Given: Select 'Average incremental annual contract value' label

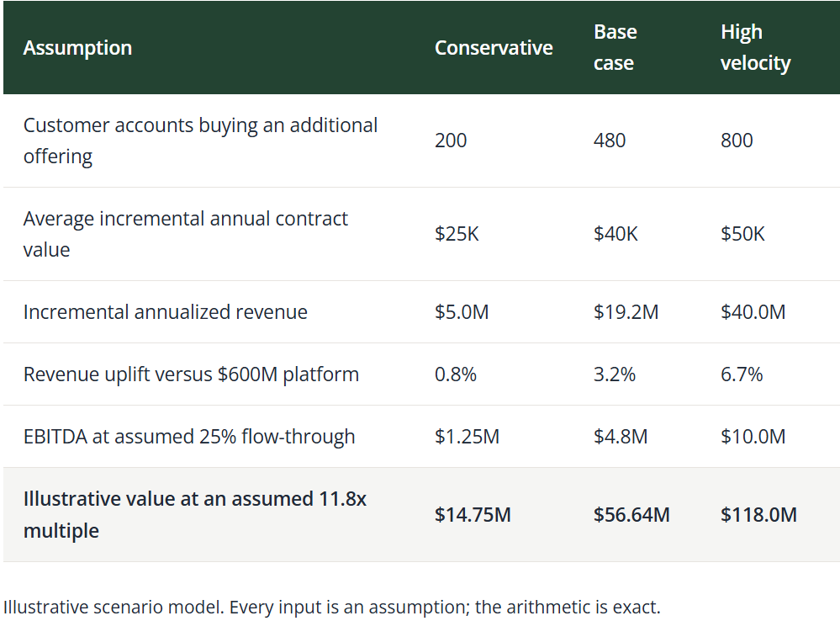Looking at the screenshot, I should tap(185, 234).
